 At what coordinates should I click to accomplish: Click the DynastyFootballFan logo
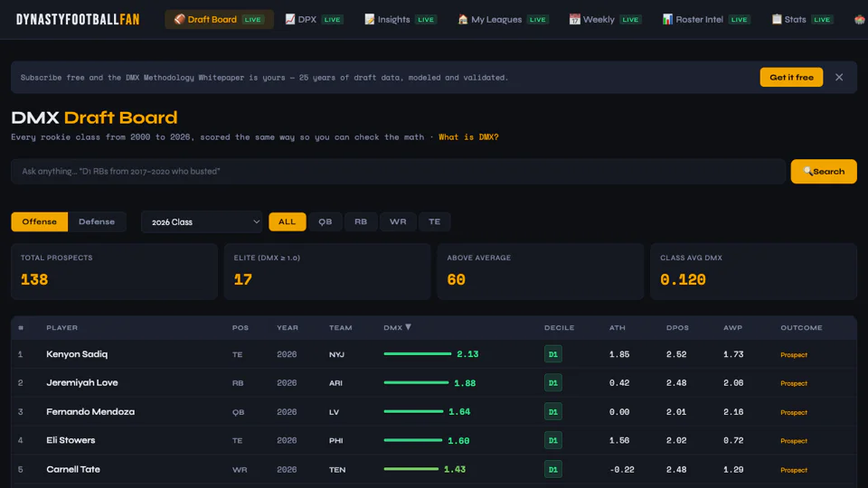pos(78,19)
